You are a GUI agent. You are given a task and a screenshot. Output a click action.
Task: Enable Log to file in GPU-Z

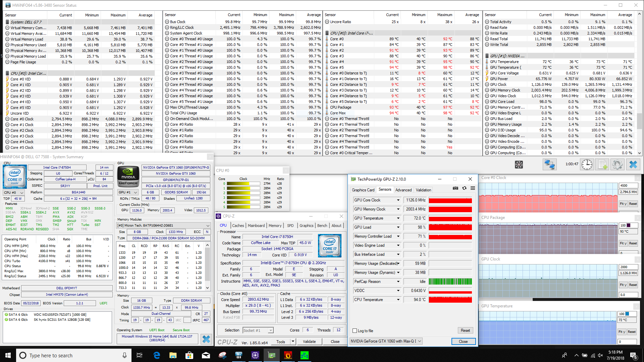355,330
